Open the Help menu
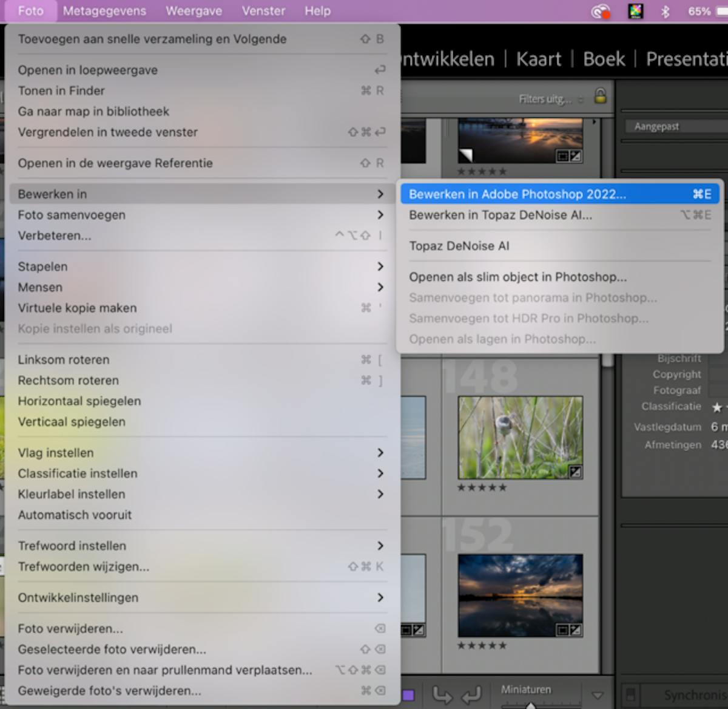Viewport: 728px width, 709px height. [x=317, y=11]
